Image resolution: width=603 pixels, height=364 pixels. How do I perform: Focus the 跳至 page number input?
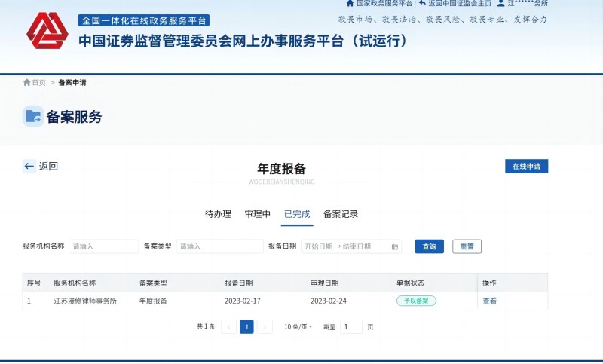pos(351,327)
